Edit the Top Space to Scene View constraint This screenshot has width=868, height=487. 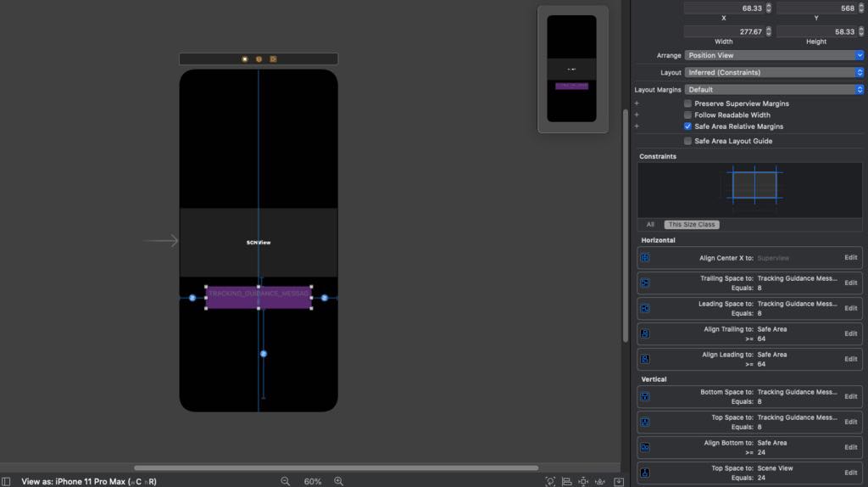[850, 473]
